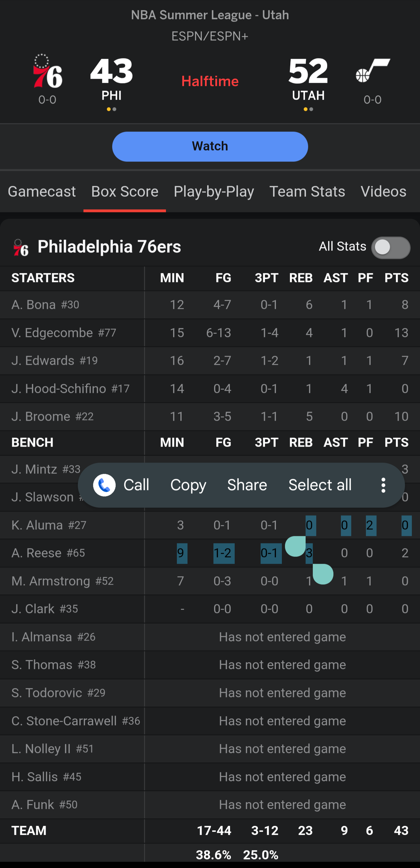Image resolution: width=420 pixels, height=868 pixels.
Task: Choose Copy in the selection popup
Action: [188, 485]
